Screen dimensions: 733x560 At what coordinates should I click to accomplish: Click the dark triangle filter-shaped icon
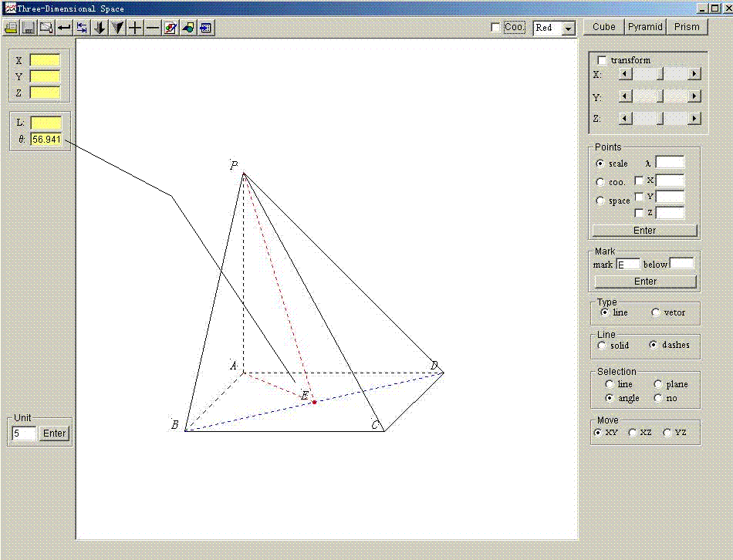coord(117,28)
